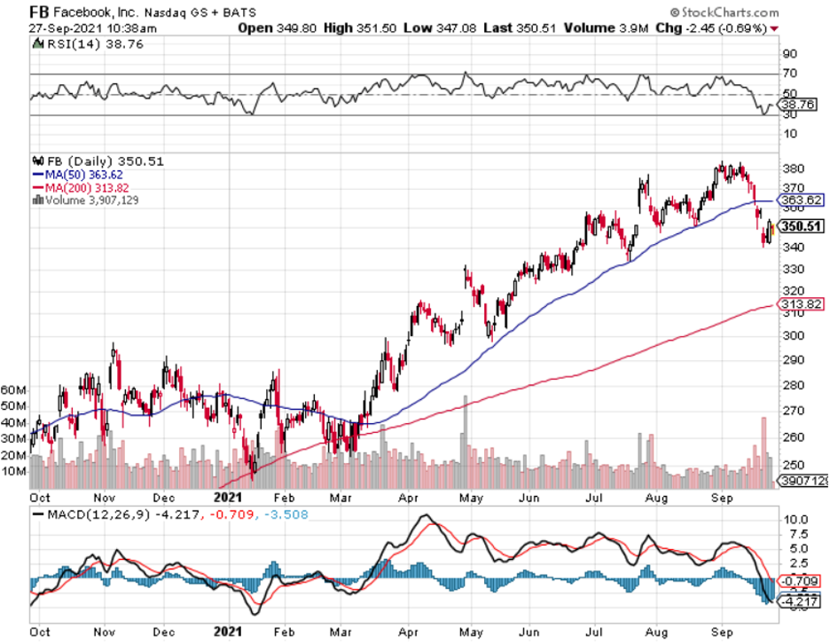Click 'Nov' on the price chart time axis
830x644 pixels.
pos(105,498)
